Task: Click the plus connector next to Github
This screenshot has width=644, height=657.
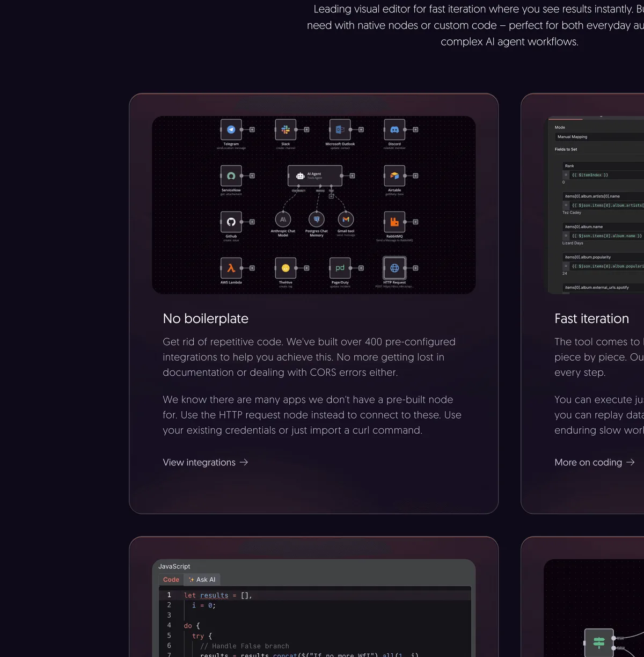Action: [x=252, y=222]
